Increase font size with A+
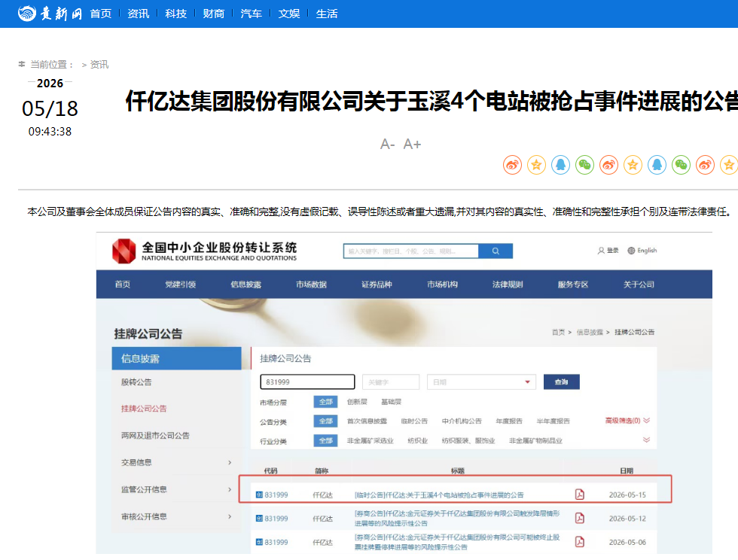Screen dimensions: 738x560 (x=413, y=144)
